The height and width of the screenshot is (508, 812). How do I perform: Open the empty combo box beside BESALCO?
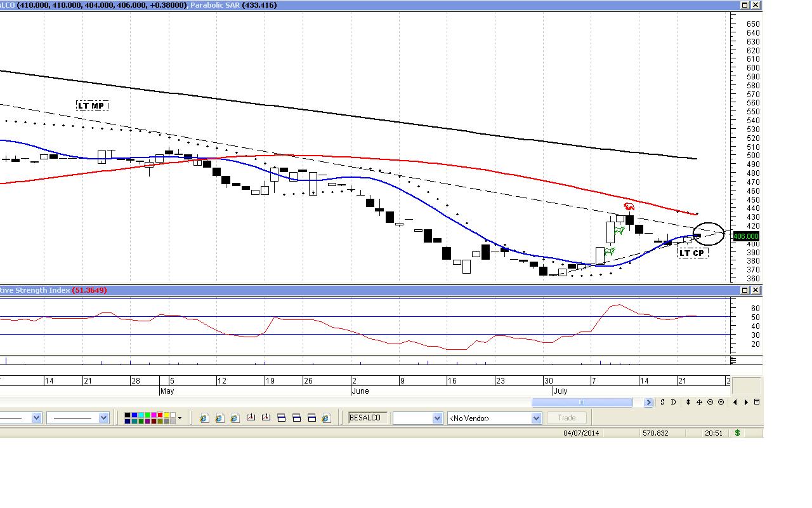pos(417,418)
